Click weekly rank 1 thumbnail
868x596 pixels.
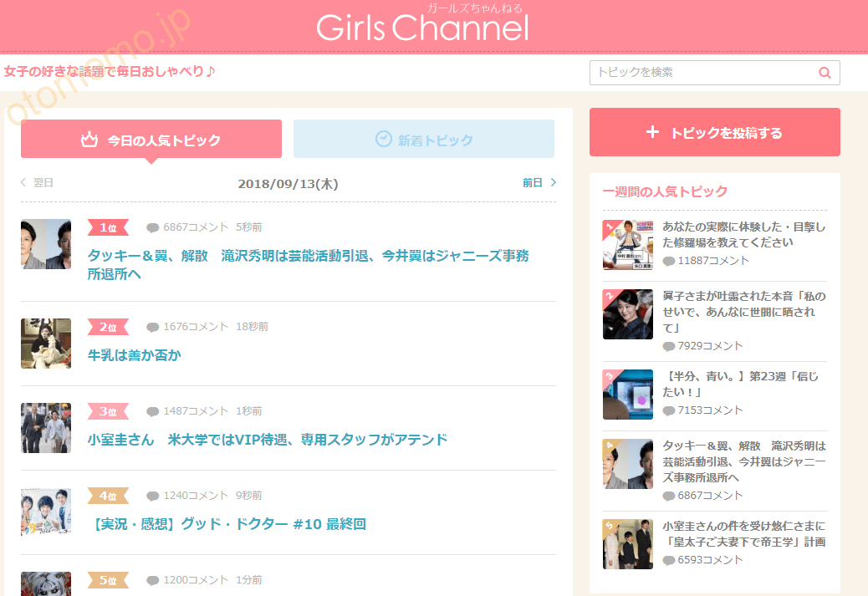pyautogui.click(x=628, y=245)
